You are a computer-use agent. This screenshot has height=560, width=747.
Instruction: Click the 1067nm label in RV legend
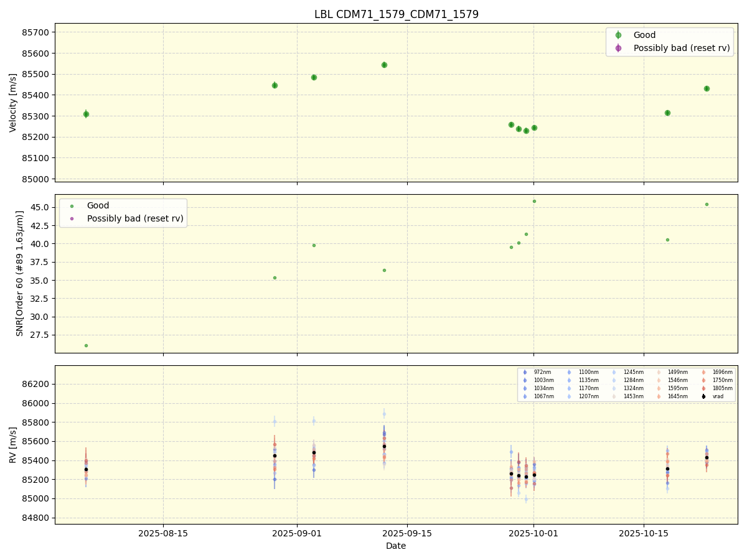tap(543, 396)
